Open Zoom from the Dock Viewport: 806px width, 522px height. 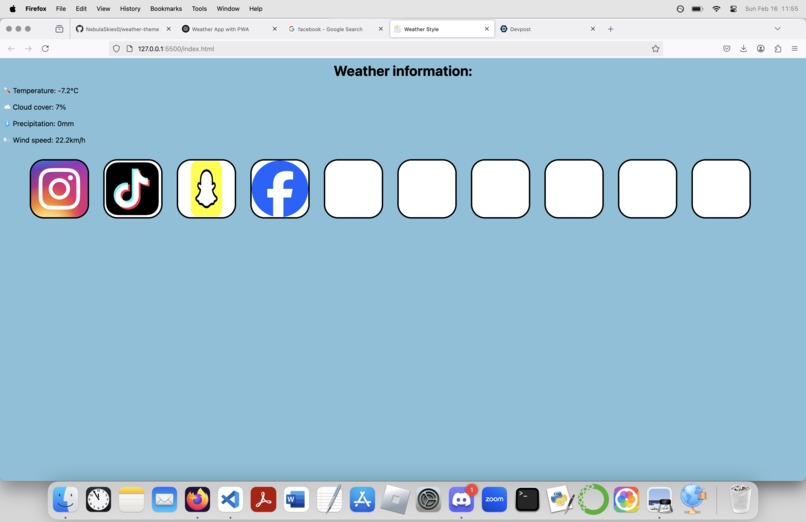(494, 499)
